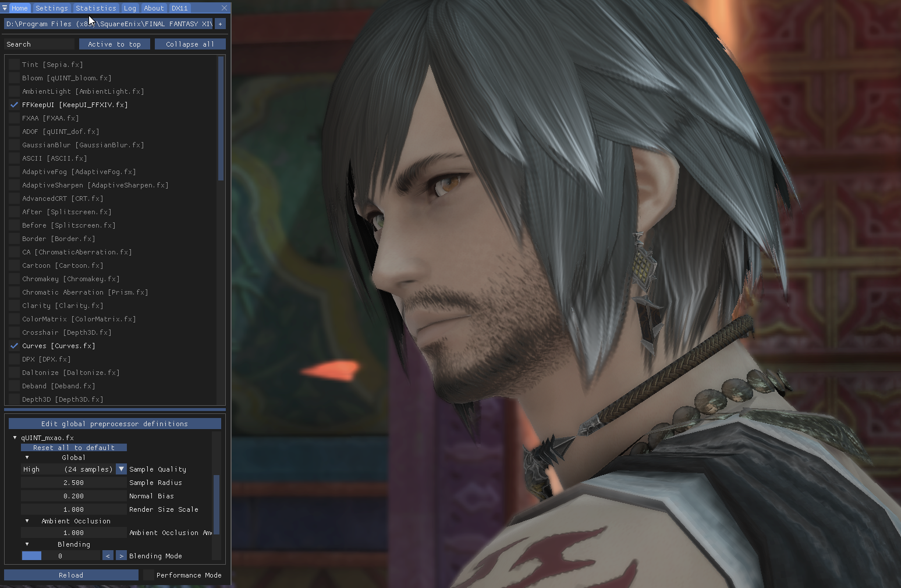Adjust the Render Size Scale slider

point(74,509)
